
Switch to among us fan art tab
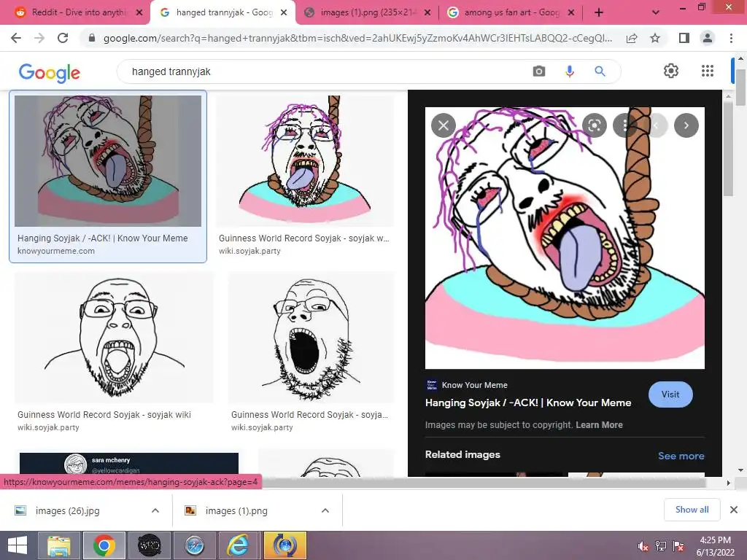pyautogui.click(x=510, y=12)
